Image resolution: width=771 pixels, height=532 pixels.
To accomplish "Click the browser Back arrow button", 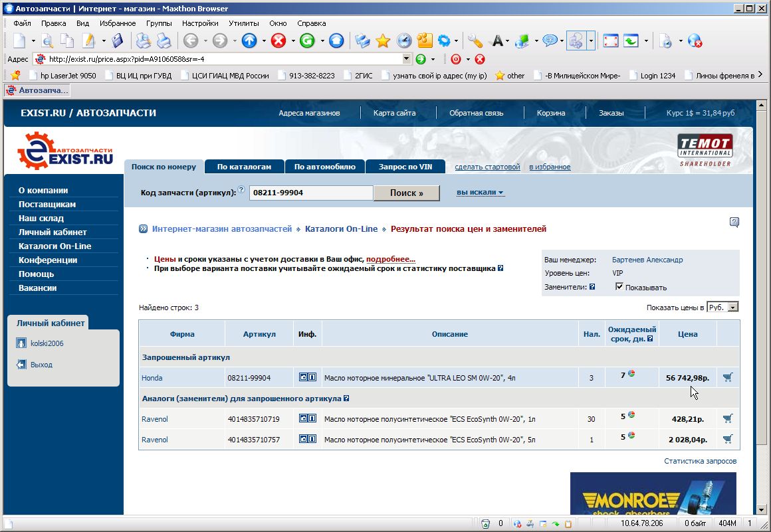I will pos(191,41).
